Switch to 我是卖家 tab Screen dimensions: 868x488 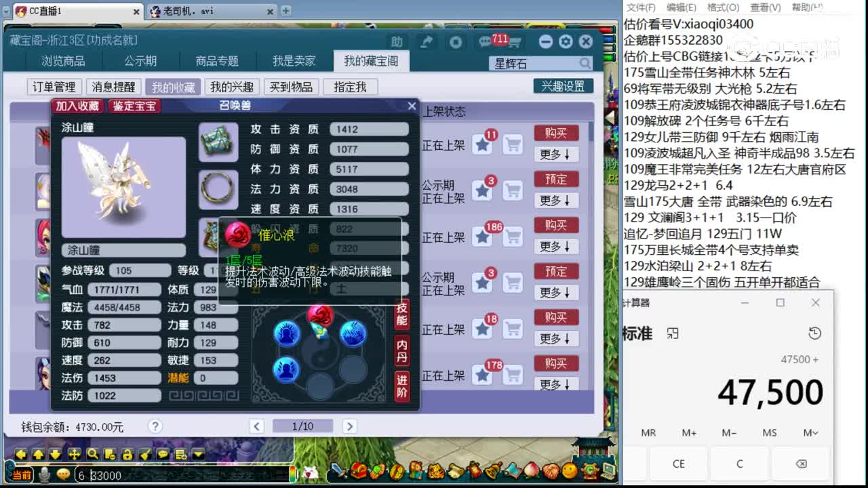click(294, 61)
